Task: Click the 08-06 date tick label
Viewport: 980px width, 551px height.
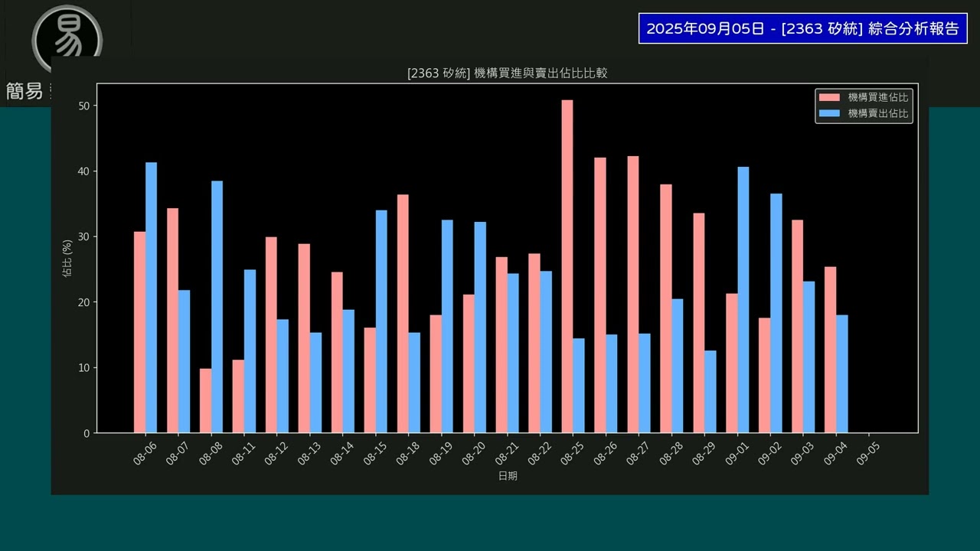Action: 145,453
